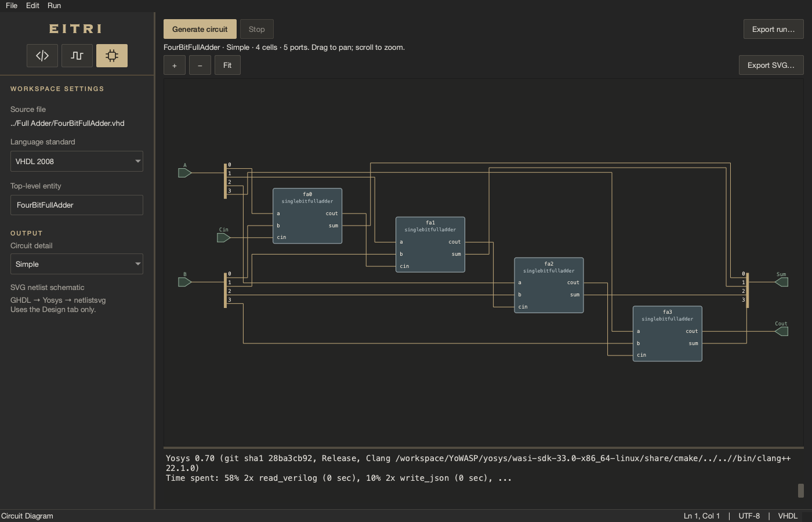The height and width of the screenshot is (522, 812).
Task: Select the fa2 singlebitfulladder cell
Action: click(549, 285)
